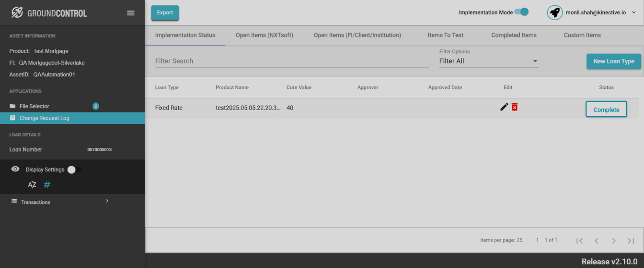This screenshot has height=268, width=644.
Task: Switch to the Custom Items tab
Action: tap(582, 35)
